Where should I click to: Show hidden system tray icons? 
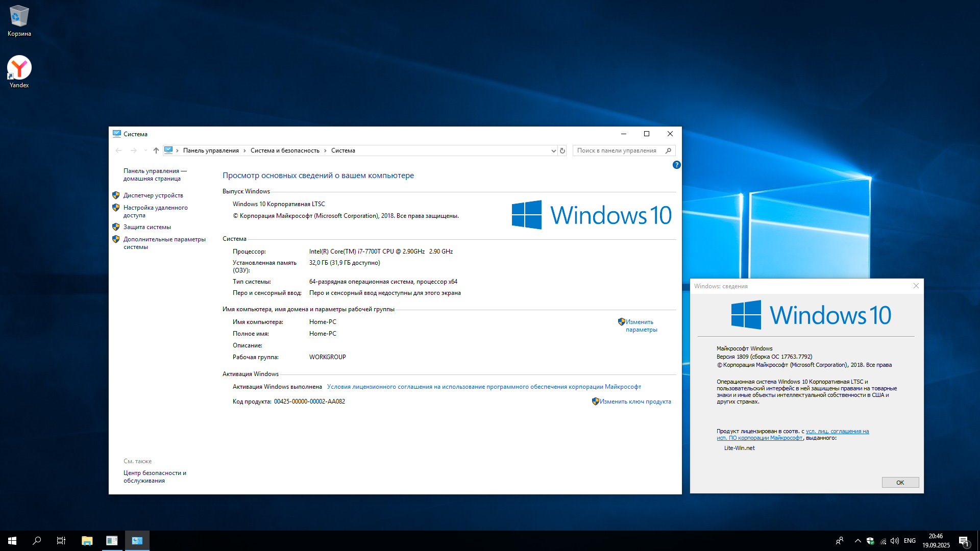tap(857, 541)
